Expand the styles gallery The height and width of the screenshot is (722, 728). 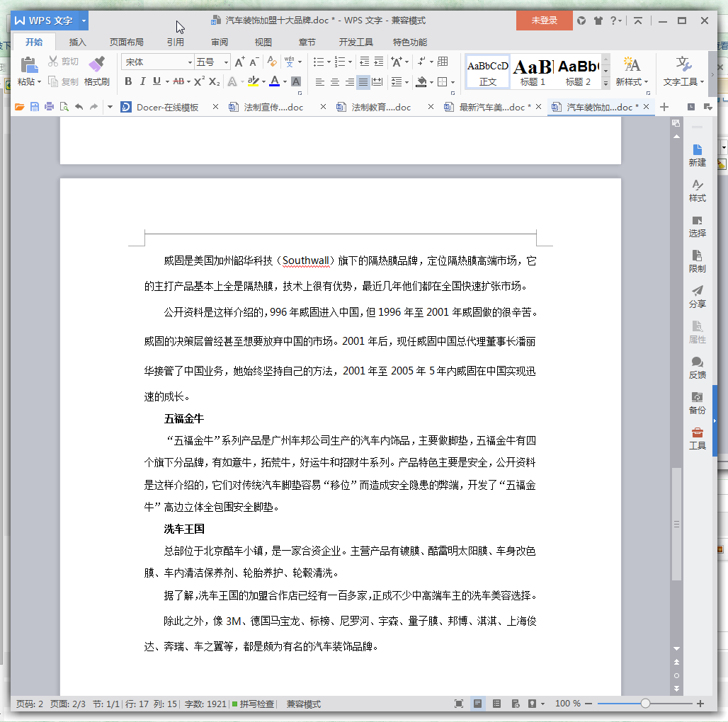(605, 83)
